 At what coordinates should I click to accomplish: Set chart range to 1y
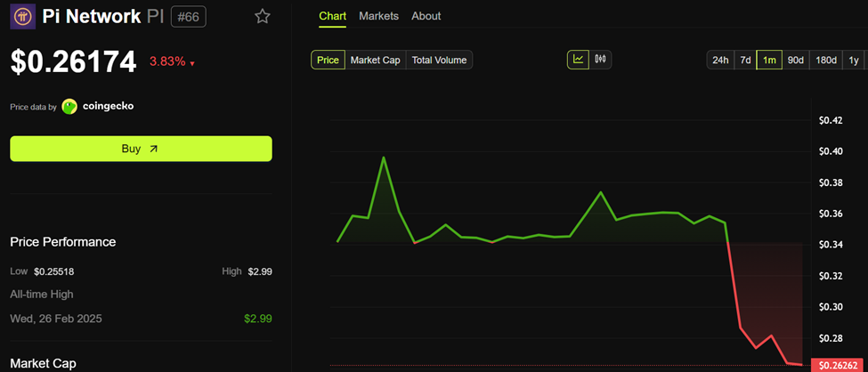tap(854, 60)
